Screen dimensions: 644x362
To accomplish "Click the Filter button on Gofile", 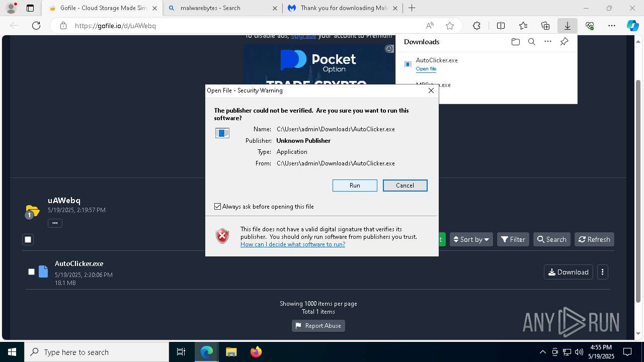I will [513, 239].
